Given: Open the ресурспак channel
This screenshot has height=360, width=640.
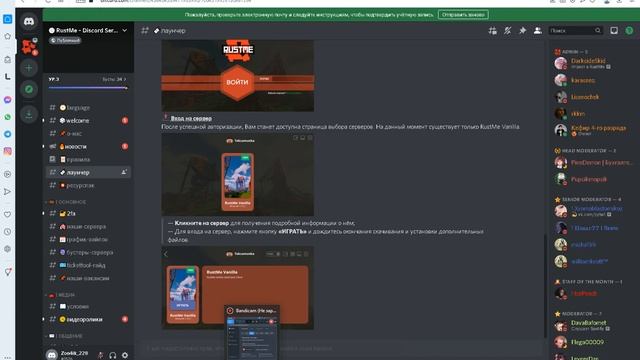Looking at the screenshot, I should point(88,185).
